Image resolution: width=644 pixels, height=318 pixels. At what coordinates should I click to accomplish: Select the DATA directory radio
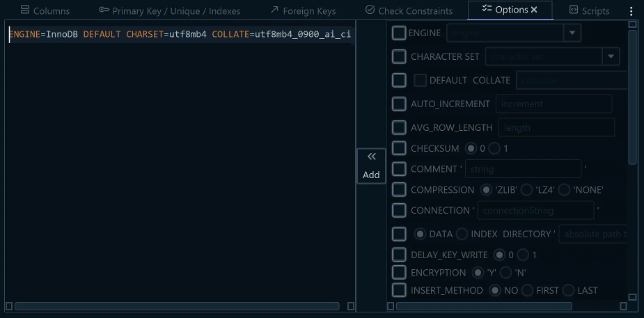pos(420,234)
